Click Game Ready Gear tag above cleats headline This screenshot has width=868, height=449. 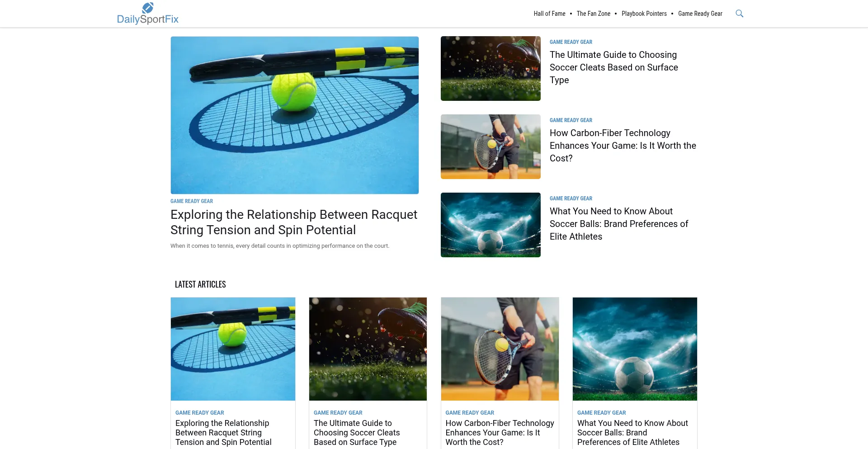click(x=571, y=42)
